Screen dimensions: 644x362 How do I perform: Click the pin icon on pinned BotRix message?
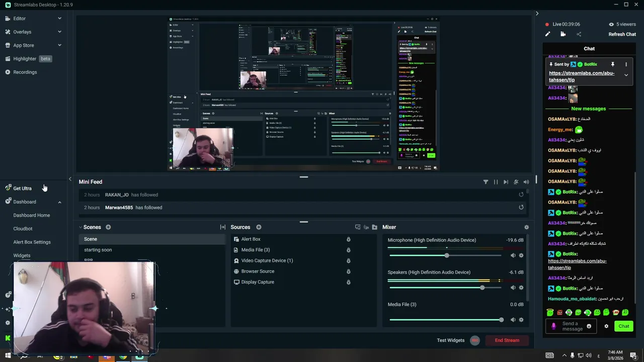tap(612, 64)
